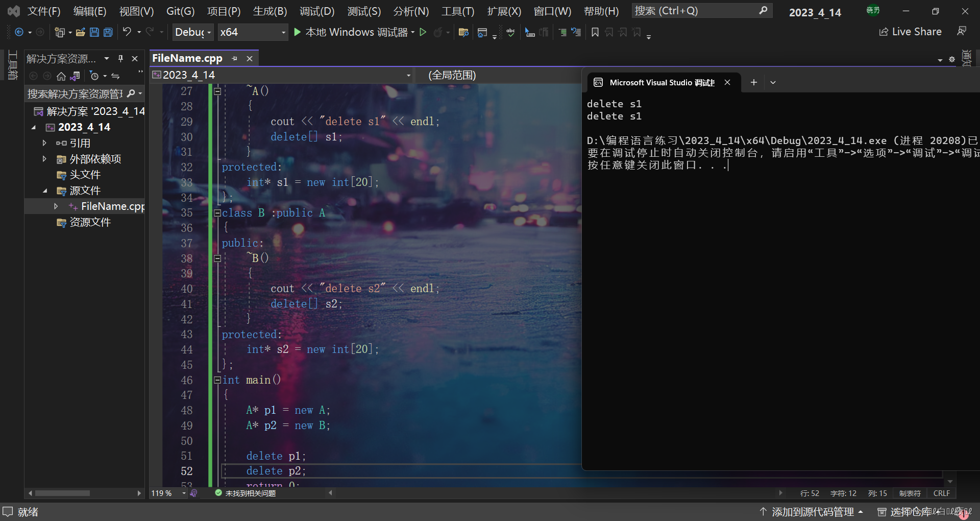
Task: Click the Save All icon
Action: point(108,32)
